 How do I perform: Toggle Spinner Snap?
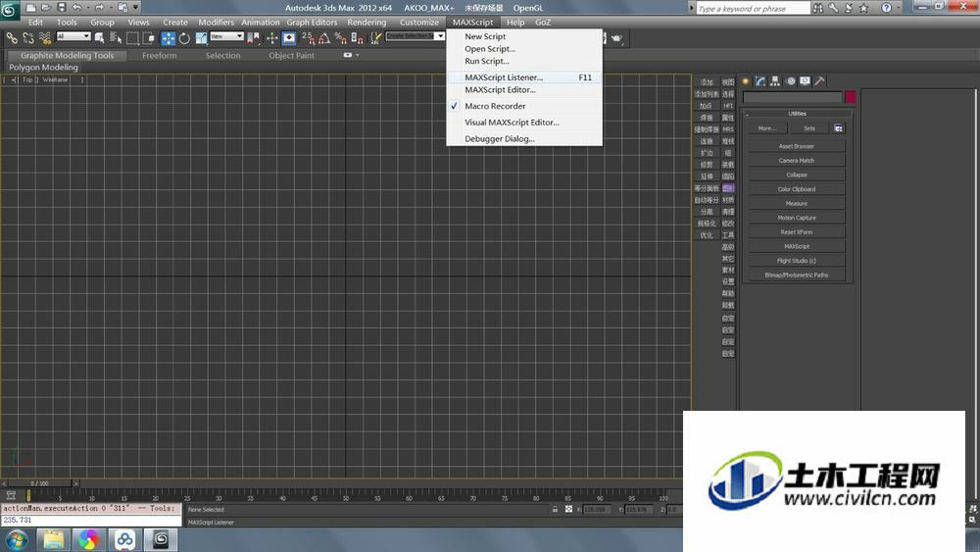pos(357,38)
